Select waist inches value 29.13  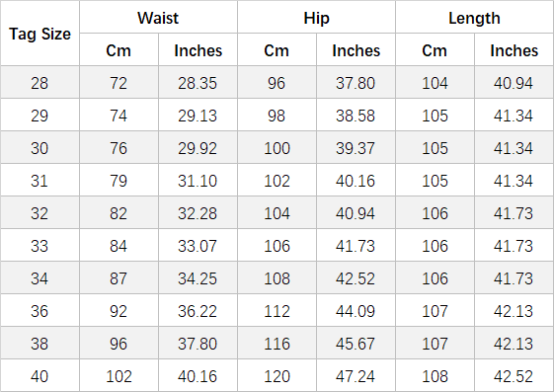[x=198, y=116]
